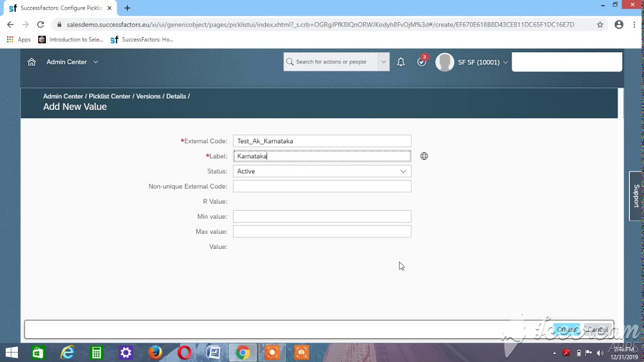This screenshot has width=644, height=362.
Task: Close the SuccessFactors browser tab
Action: pyautogui.click(x=109, y=8)
